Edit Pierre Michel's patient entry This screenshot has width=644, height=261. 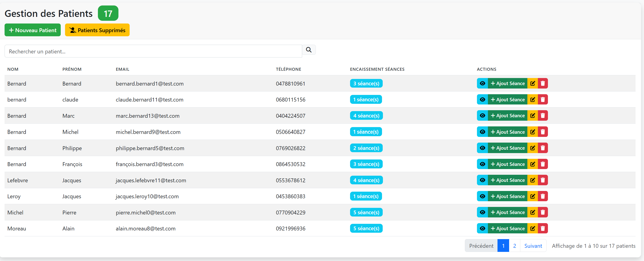pos(532,212)
